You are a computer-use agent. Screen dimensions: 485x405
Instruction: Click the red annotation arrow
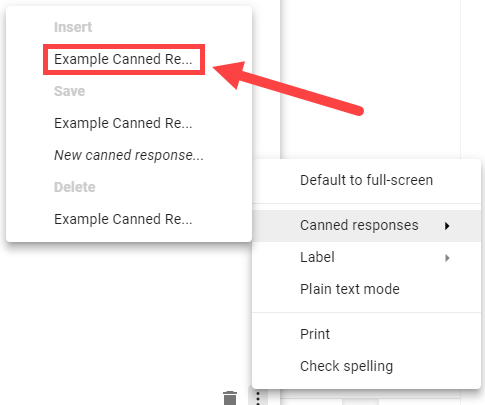click(288, 88)
